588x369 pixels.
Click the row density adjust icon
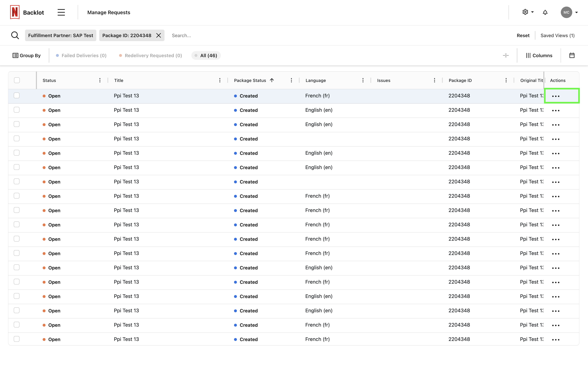pos(506,55)
